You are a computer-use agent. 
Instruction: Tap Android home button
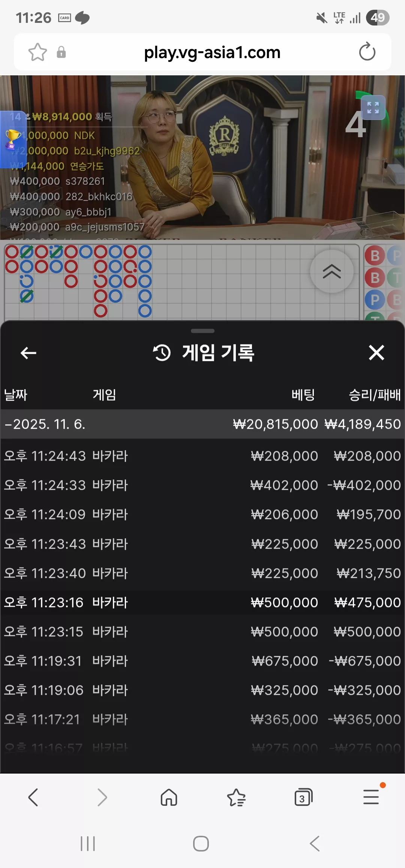coord(201,844)
